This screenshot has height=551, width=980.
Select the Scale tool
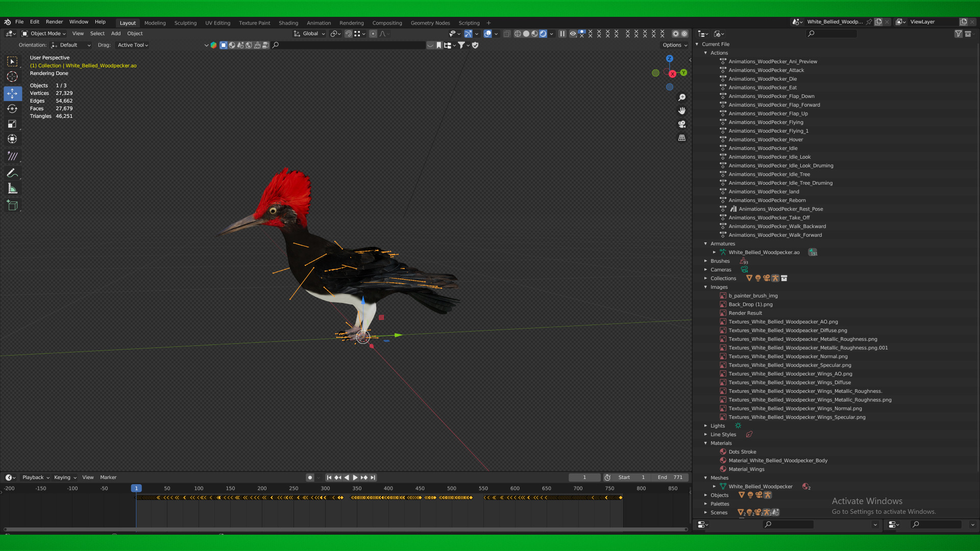(12, 124)
